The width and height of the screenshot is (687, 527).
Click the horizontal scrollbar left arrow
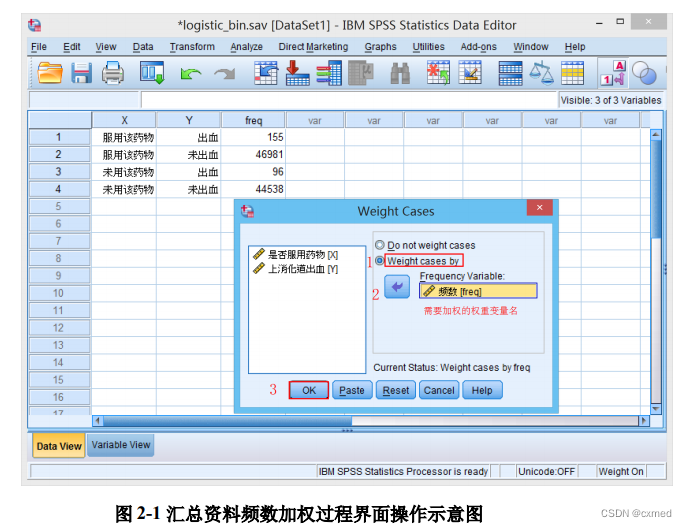tap(98, 421)
